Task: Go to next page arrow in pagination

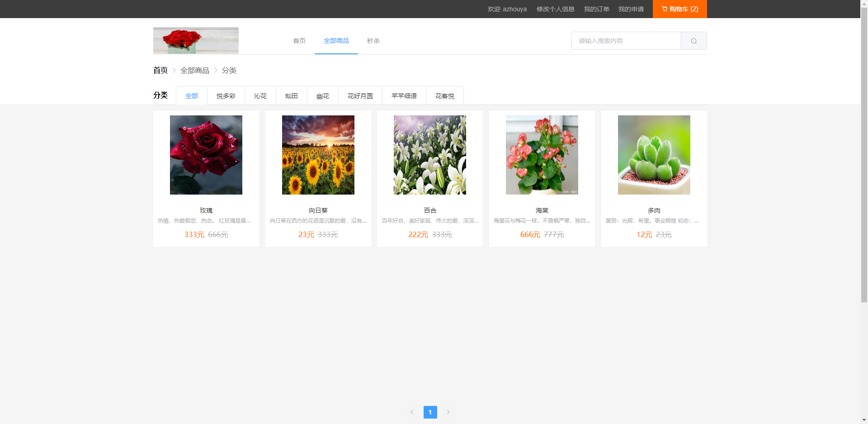Action: [x=448, y=412]
